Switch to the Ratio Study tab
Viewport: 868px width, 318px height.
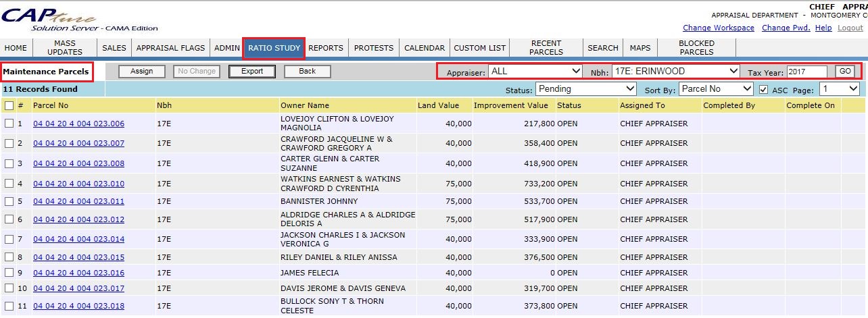click(x=274, y=48)
